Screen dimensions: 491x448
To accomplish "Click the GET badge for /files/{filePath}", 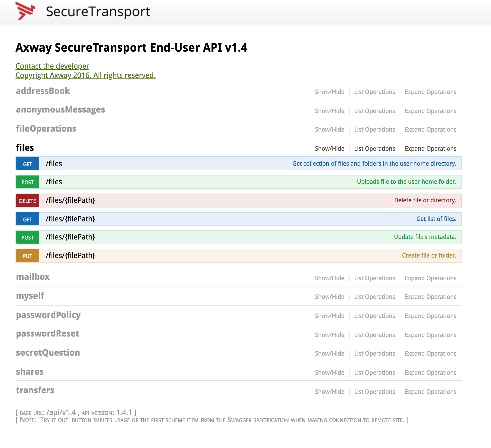I will click(x=28, y=219).
